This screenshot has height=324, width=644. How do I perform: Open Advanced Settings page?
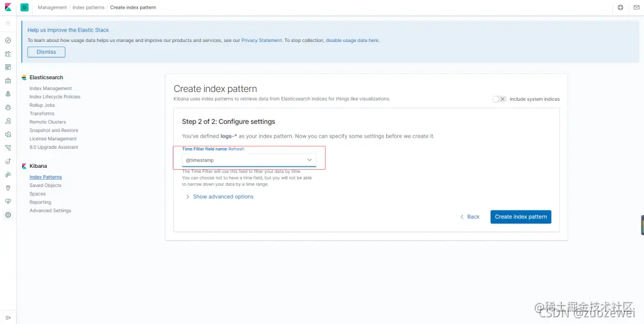click(x=50, y=210)
